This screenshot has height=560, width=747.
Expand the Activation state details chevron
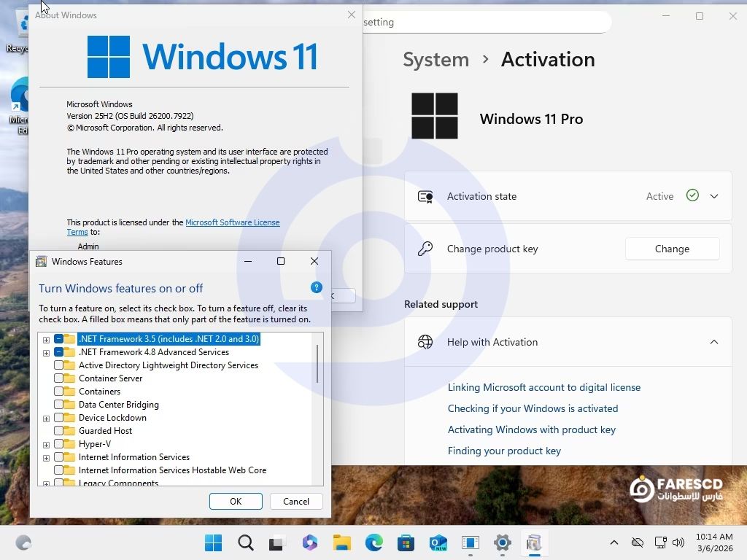[714, 196]
